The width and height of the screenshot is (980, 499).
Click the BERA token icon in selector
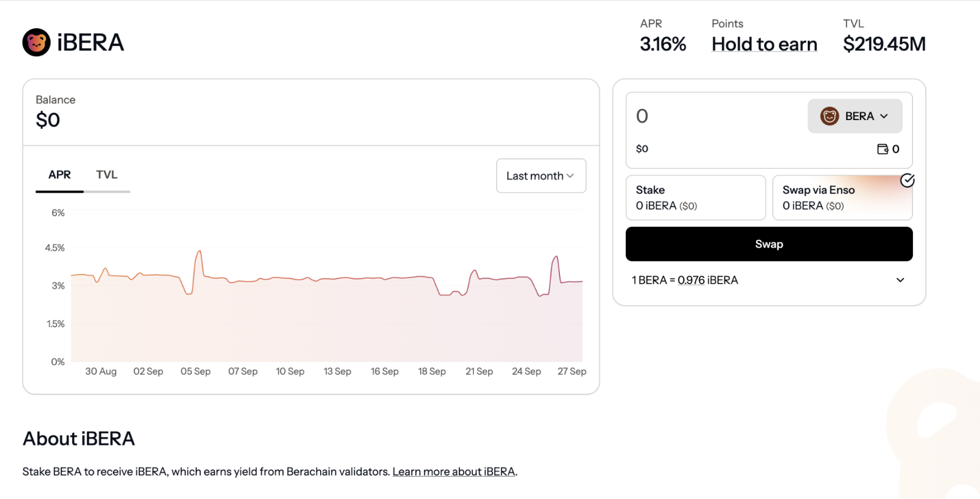(829, 116)
